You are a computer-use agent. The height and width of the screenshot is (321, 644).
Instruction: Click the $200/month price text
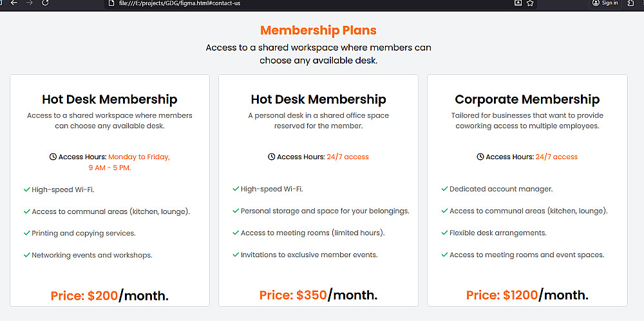pyautogui.click(x=109, y=295)
